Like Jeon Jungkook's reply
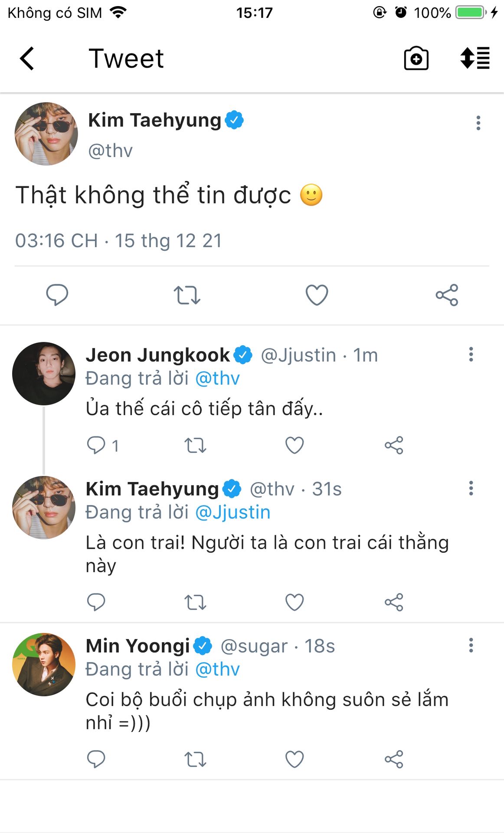 coord(295,445)
